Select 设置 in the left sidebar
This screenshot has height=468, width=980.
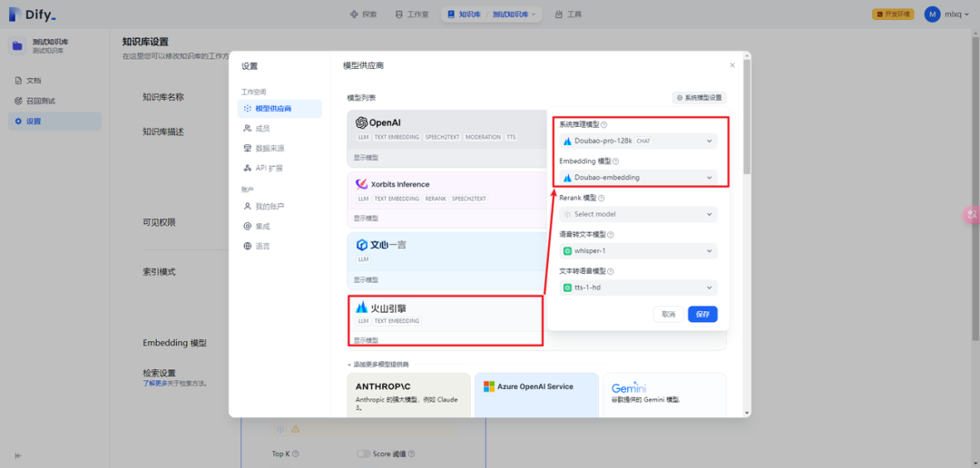54,122
